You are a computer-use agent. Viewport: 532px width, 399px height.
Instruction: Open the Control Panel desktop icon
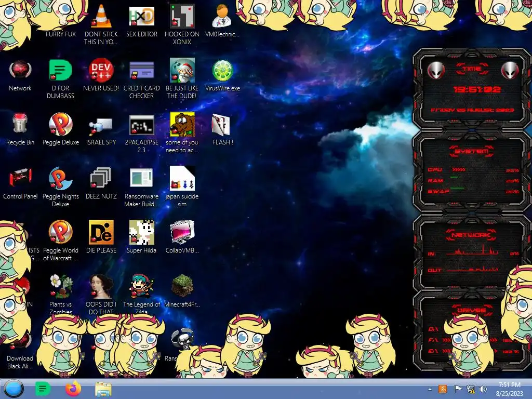(x=20, y=183)
